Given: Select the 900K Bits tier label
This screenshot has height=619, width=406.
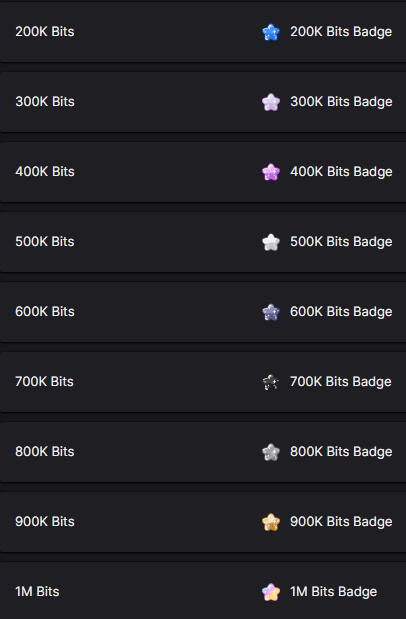Looking at the screenshot, I should (x=45, y=521).
